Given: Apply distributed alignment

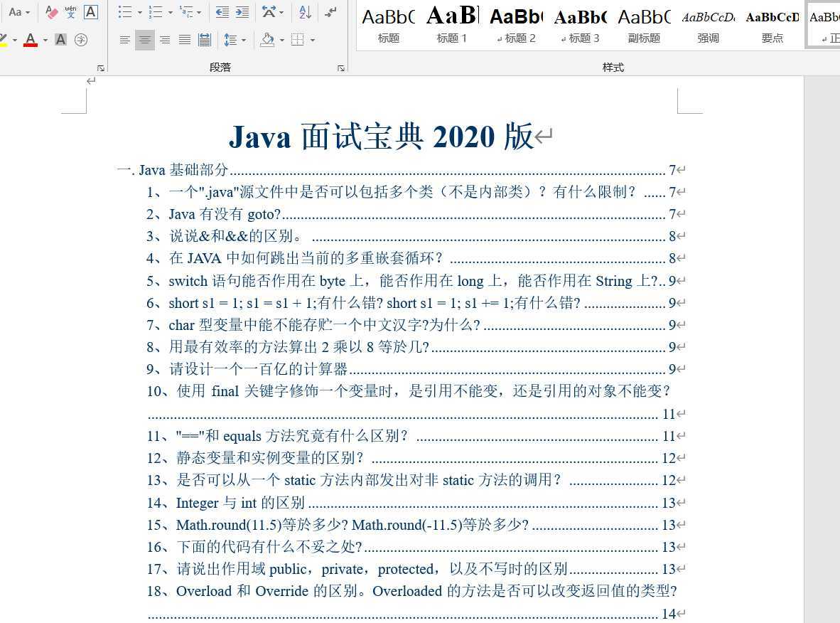Looking at the screenshot, I should (x=205, y=40).
